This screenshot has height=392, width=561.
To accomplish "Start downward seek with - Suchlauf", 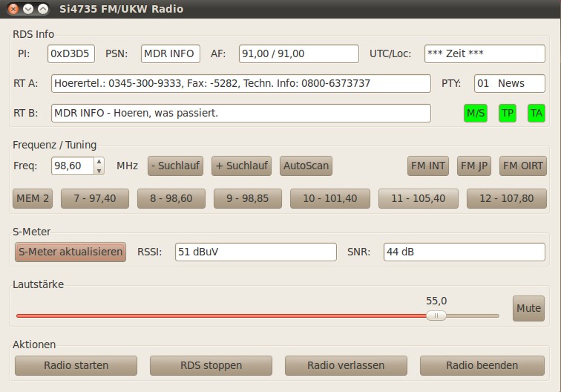I will coord(175,166).
